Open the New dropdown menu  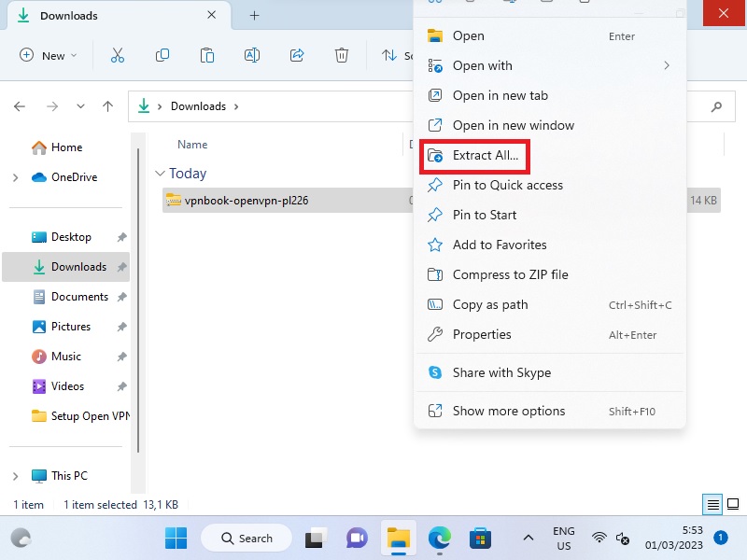point(49,55)
